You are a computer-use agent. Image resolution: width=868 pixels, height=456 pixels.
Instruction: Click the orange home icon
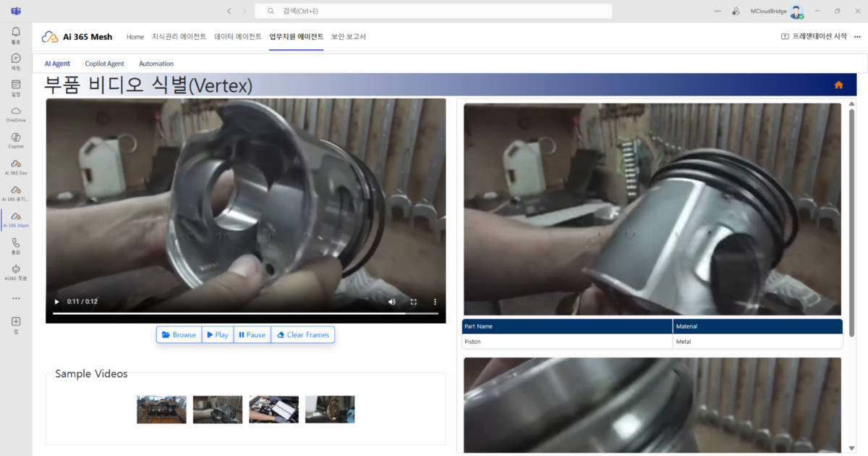click(838, 85)
